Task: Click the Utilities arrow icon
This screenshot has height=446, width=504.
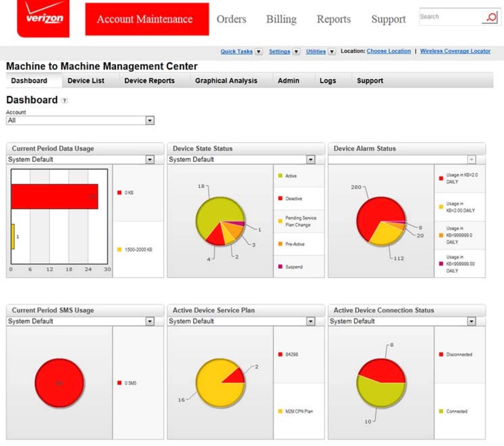Action: pyautogui.click(x=332, y=52)
